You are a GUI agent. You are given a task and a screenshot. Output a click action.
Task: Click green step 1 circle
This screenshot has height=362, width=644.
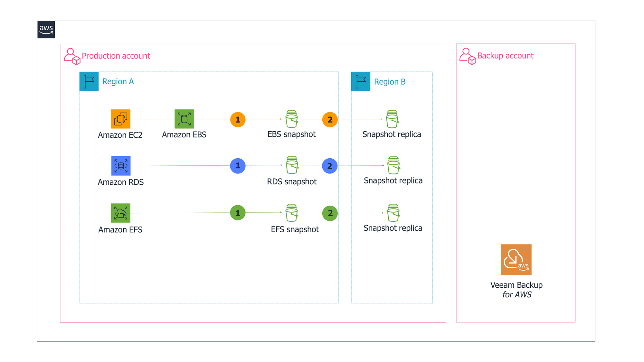[x=238, y=213]
